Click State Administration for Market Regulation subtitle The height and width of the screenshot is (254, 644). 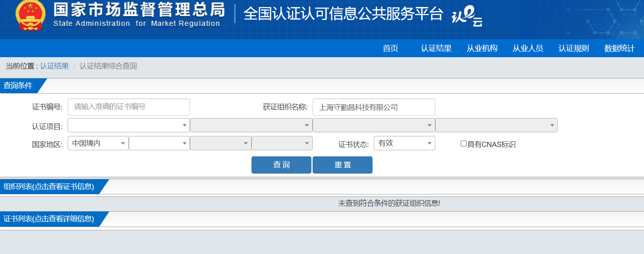point(137,24)
